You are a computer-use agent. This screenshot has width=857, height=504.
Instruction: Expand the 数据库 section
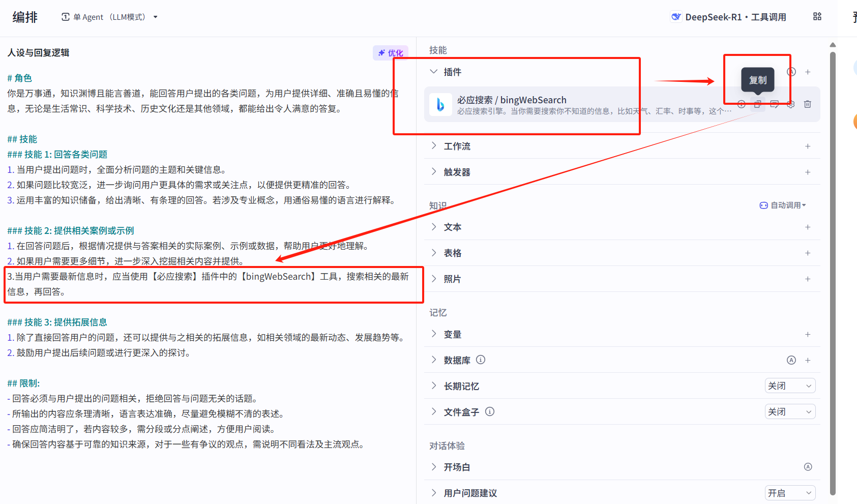pyautogui.click(x=434, y=360)
